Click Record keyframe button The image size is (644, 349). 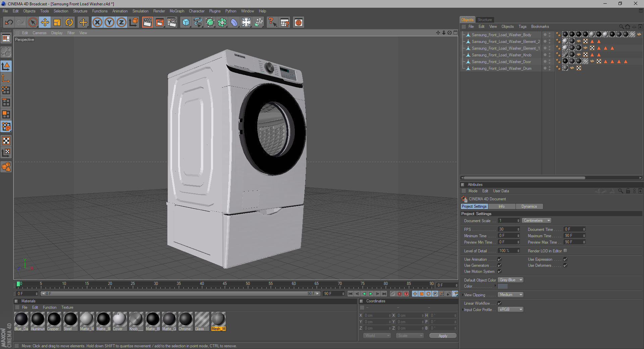point(392,294)
